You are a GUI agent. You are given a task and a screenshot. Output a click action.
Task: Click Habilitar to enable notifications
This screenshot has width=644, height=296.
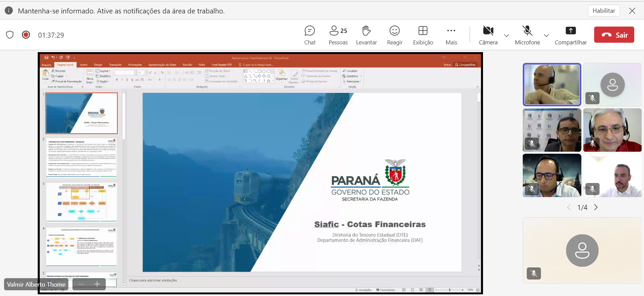click(x=604, y=10)
